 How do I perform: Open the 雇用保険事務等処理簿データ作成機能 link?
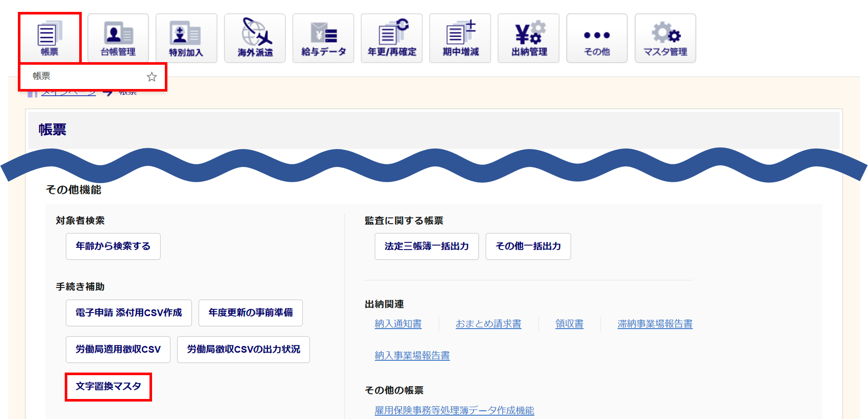click(454, 410)
